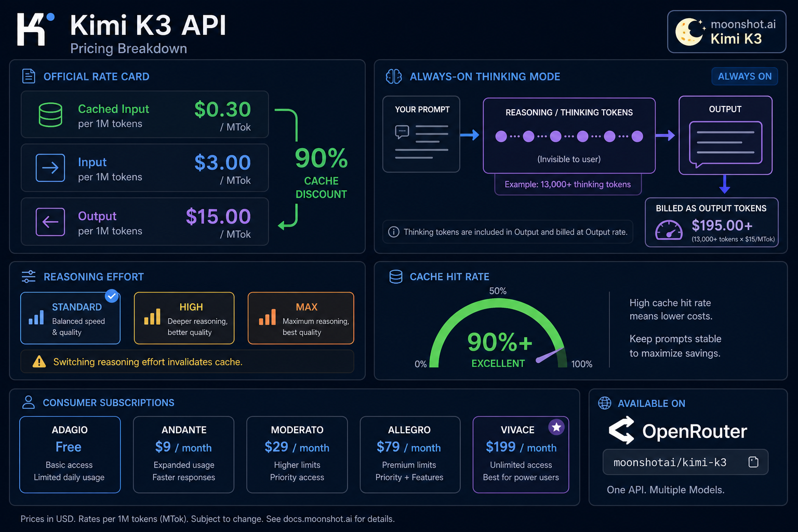
Task: Click the Output message box icon
Action: point(725,144)
